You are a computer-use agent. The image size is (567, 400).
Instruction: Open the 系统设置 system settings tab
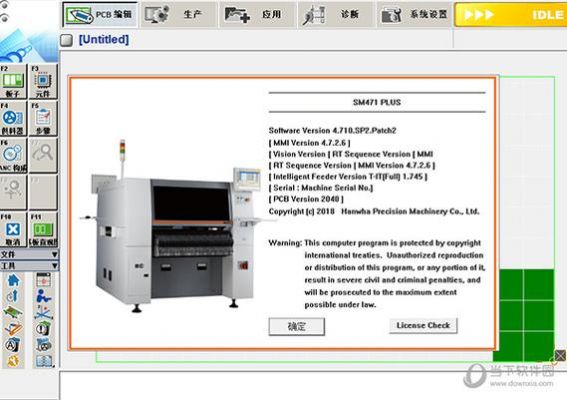(414, 14)
